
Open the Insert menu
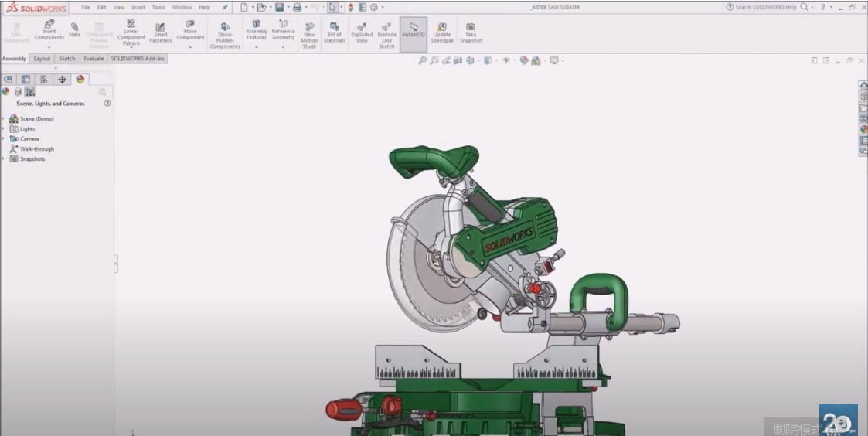pos(138,7)
